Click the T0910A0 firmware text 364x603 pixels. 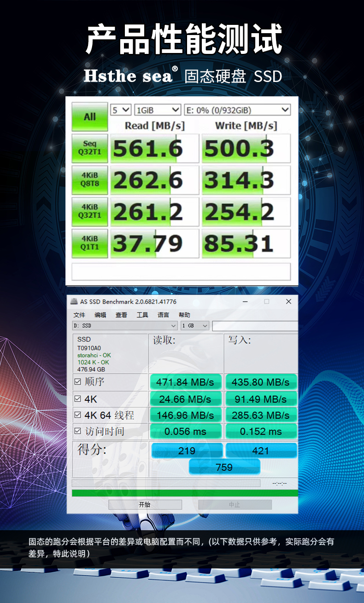point(89,348)
